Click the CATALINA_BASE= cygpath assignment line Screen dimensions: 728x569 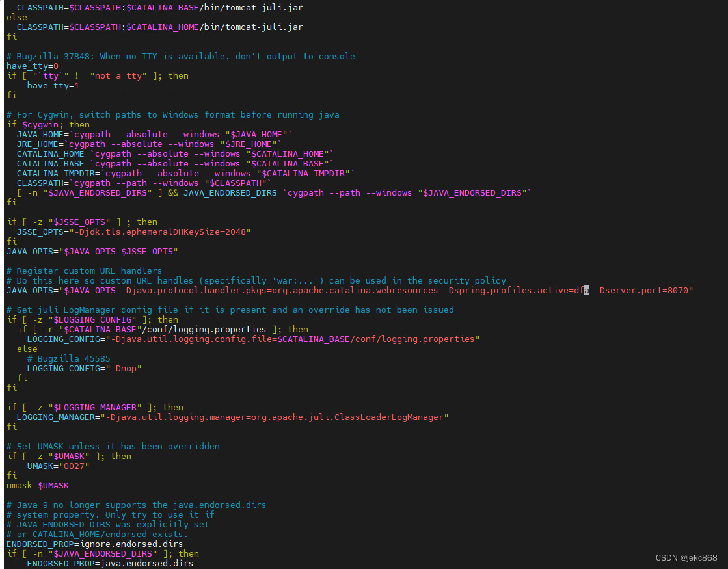175,164
